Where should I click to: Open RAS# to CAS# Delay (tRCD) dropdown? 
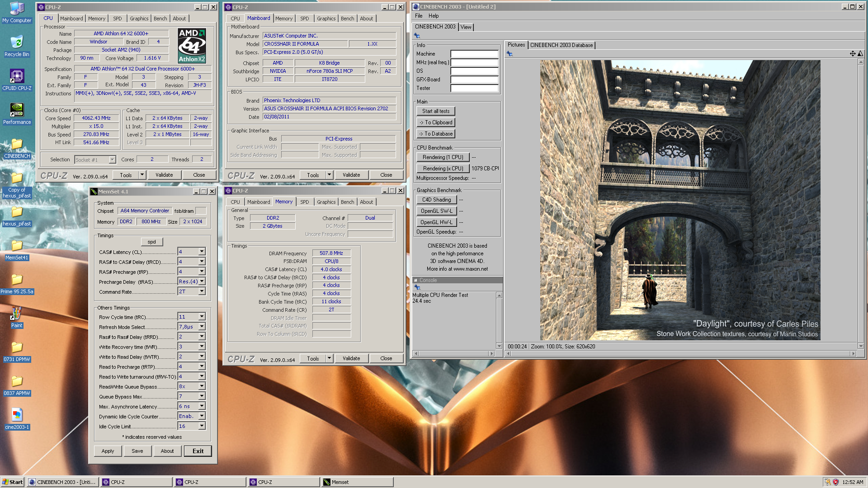tap(202, 262)
